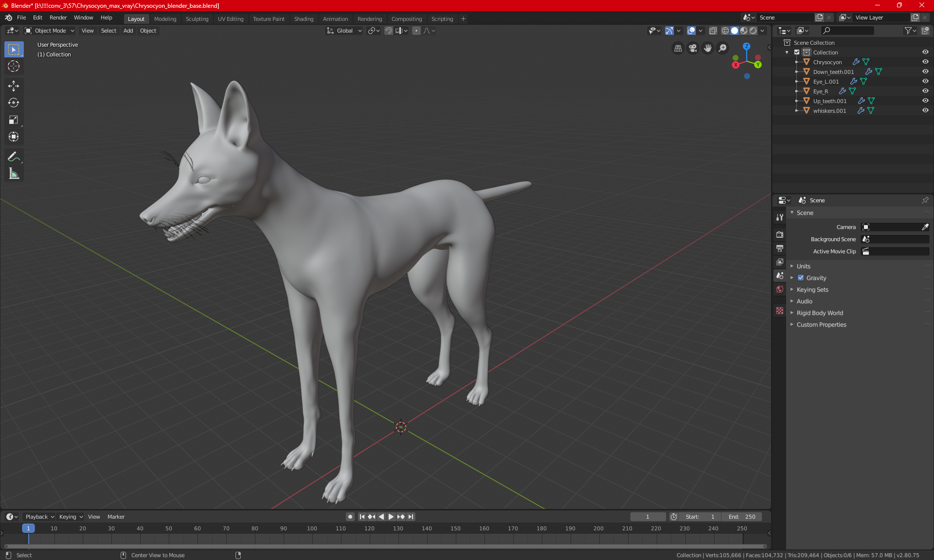Toggle camera view in viewport
This screenshot has width=934, height=560.
pyautogui.click(x=693, y=48)
